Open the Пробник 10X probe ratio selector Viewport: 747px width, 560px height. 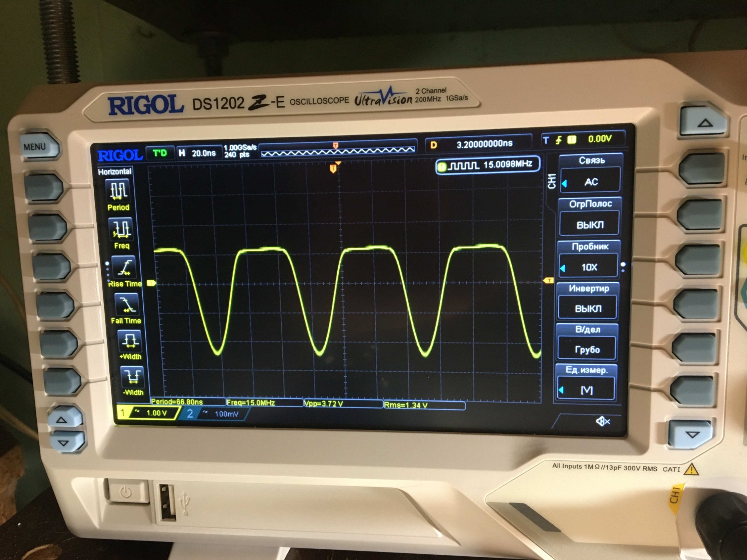point(589,267)
